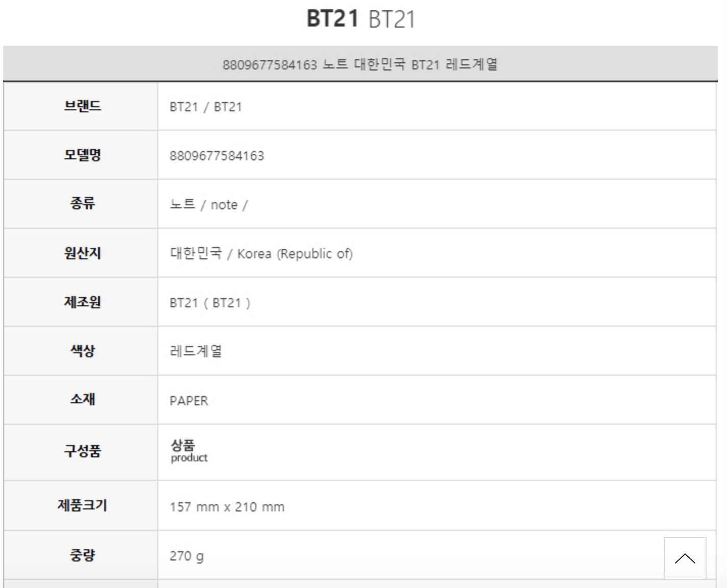
Task: Click model number 8809677584163 in the table
Action: (x=217, y=156)
